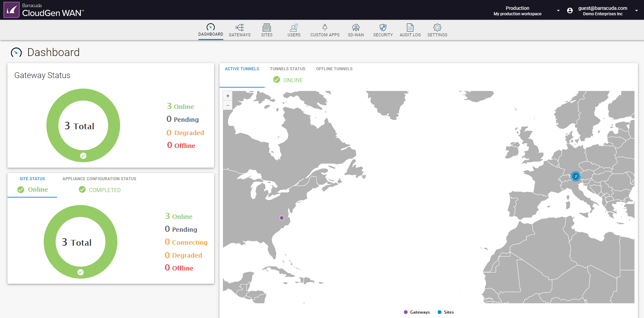Click the Barracuda CloudGen WAN logo
644x318 pixels.
point(44,10)
